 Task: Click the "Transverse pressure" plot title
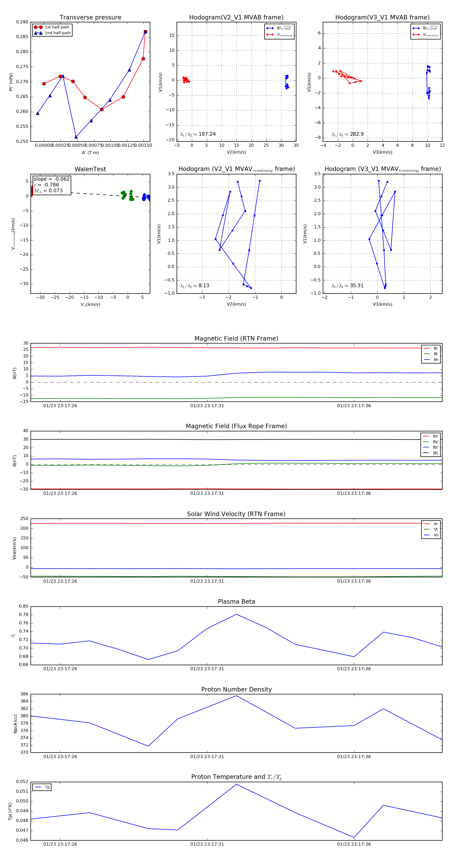90,18
